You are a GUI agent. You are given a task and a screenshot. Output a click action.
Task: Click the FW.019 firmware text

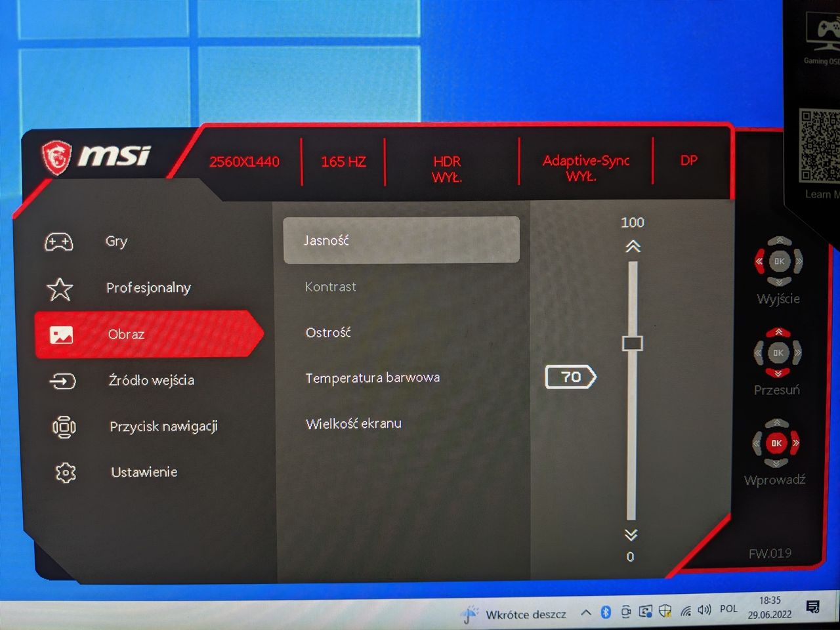pyautogui.click(x=770, y=554)
